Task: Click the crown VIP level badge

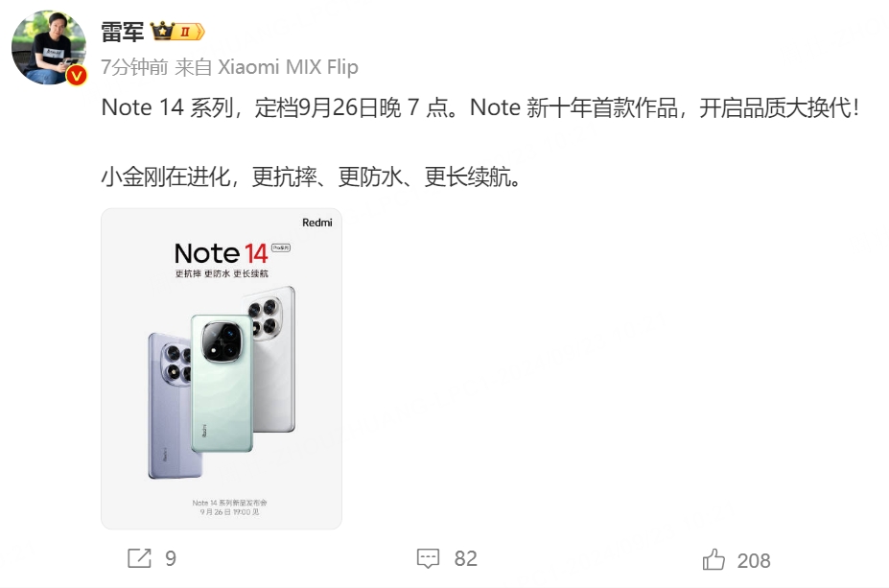Action: [x=177, y=32]
